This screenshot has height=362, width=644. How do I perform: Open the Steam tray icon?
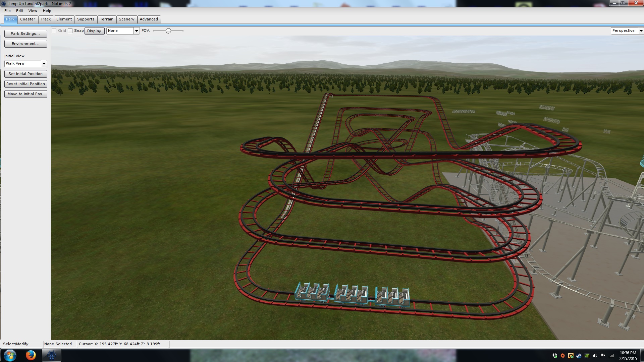point(579,356)
